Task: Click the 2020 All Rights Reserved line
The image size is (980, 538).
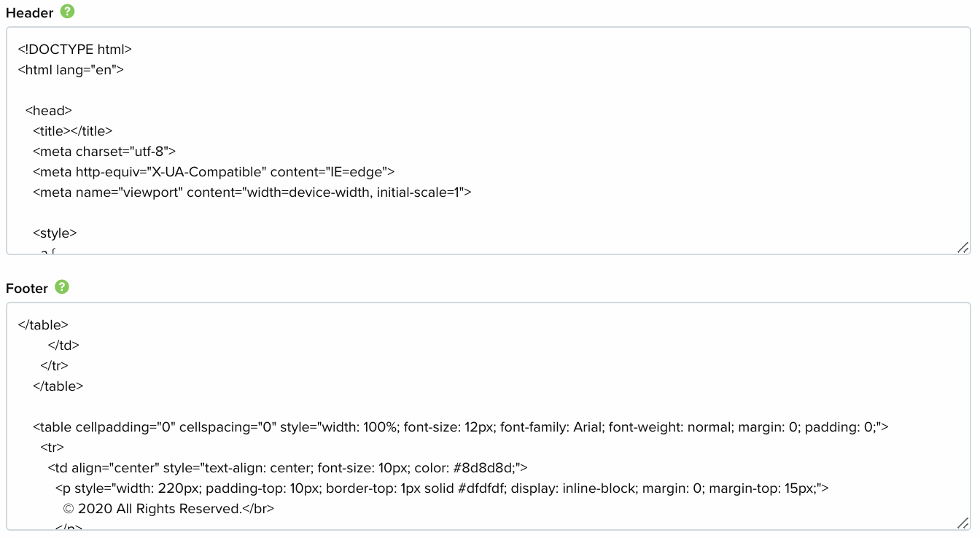Action: (x=168, y=509)
